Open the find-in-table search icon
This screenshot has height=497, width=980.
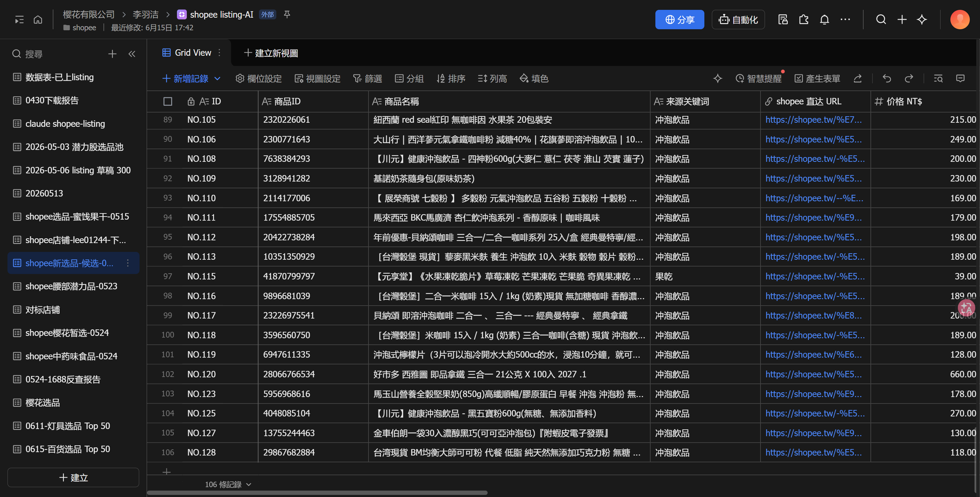click(938, 79)
